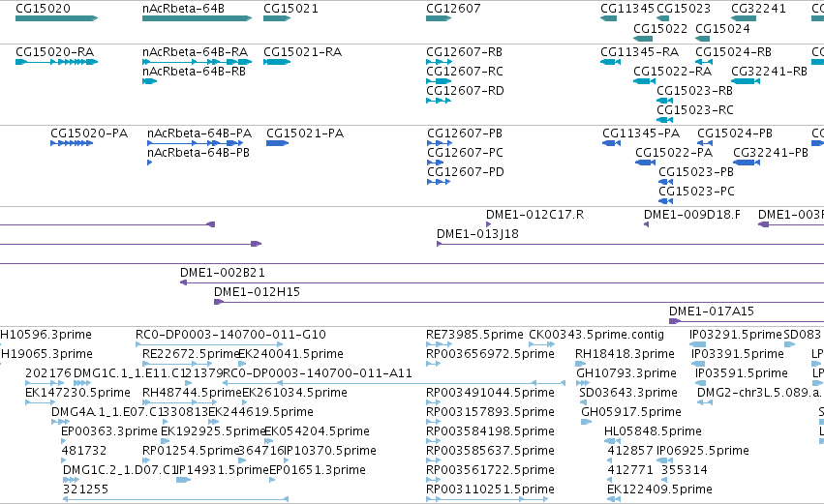
Task: Select transcript CG15023-RB
Action: [x=694, y=90]
